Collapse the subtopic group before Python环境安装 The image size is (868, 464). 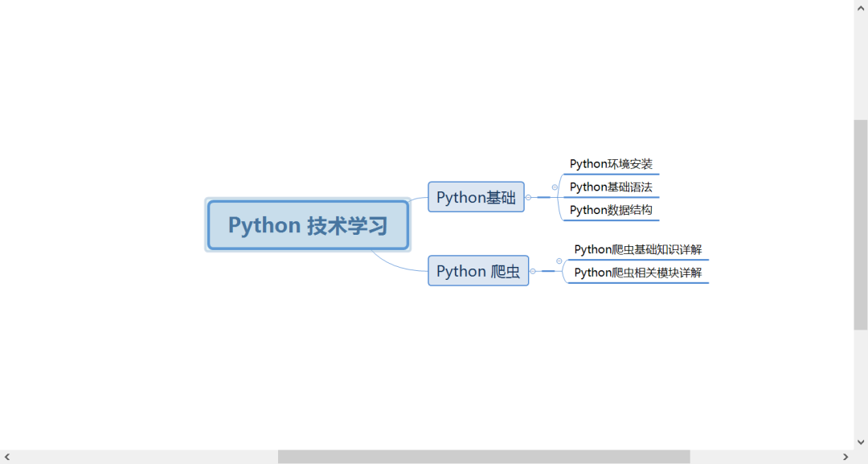tap(554, 187)
